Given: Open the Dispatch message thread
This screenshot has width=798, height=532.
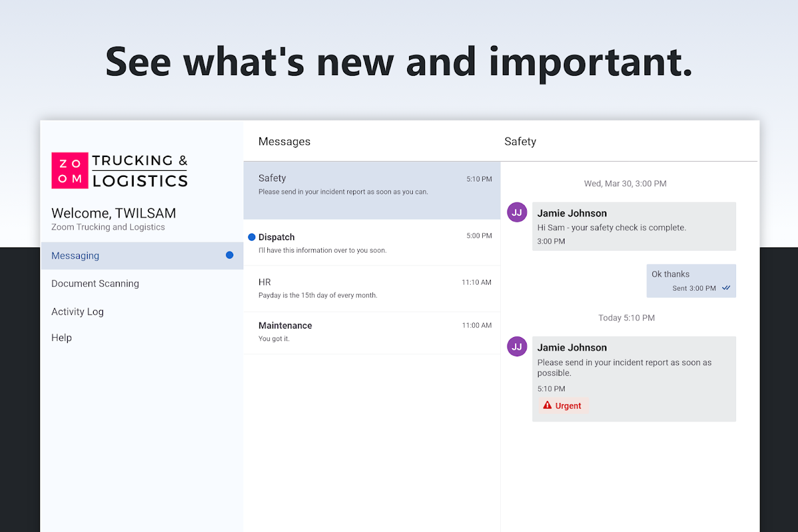Looking at the screenshot, I should pos(372,243).
